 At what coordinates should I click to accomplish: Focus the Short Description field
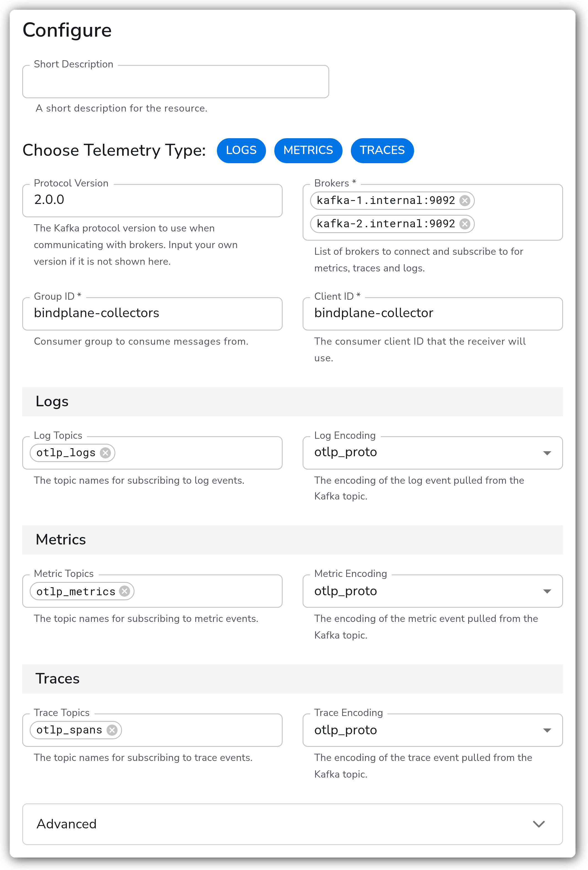point(175,82)
